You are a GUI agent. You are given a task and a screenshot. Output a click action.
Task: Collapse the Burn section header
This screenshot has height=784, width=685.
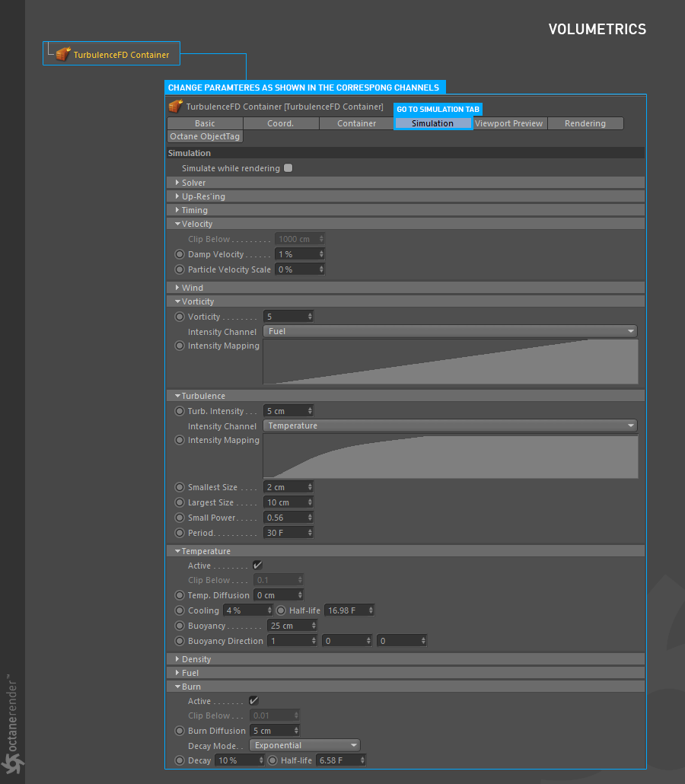(406, 687)
